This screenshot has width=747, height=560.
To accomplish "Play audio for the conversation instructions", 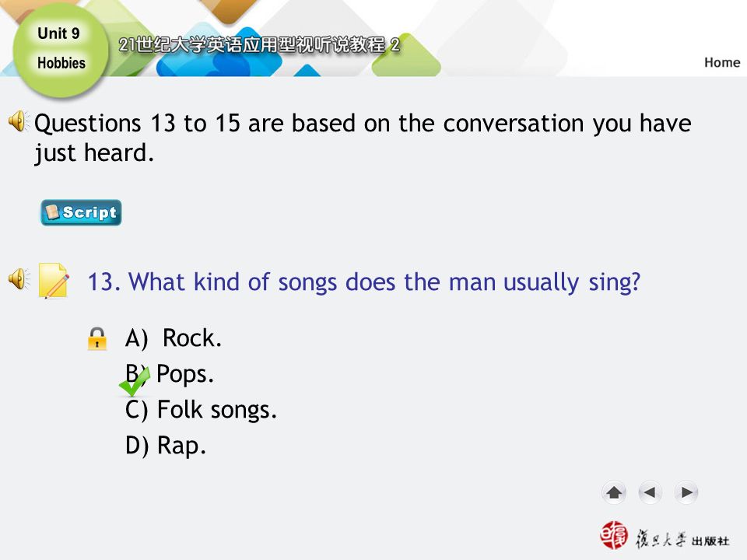I will point(19,121).
